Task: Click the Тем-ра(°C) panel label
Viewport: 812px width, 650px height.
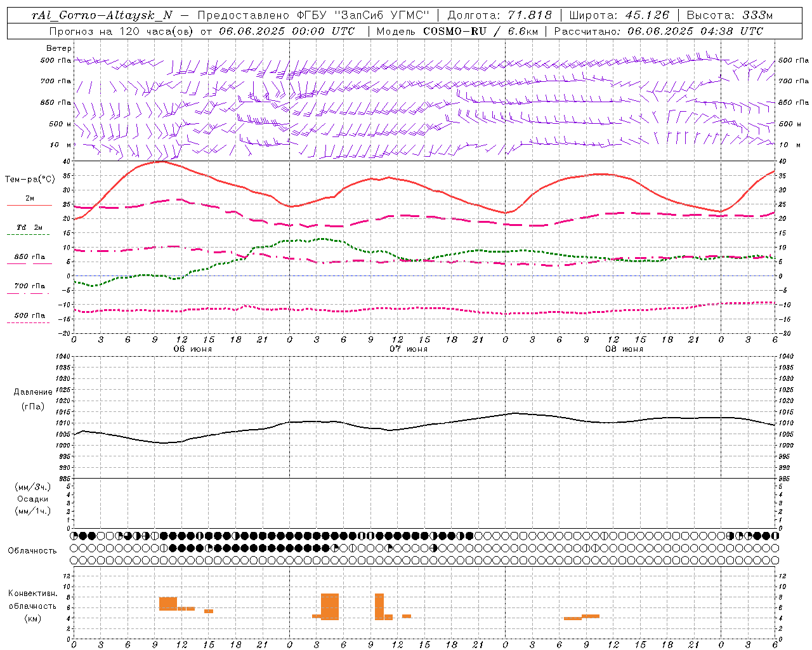Action: pyautogui.click(x=30, y=180)
